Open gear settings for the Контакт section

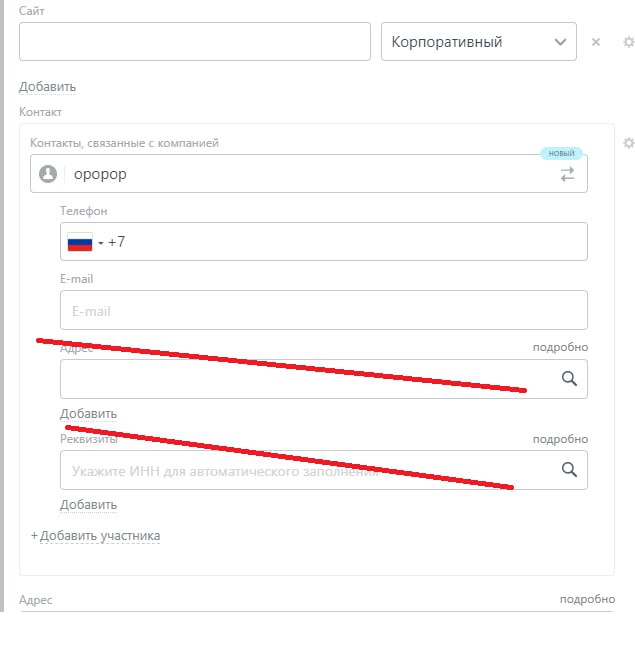[x=628, y=143]
